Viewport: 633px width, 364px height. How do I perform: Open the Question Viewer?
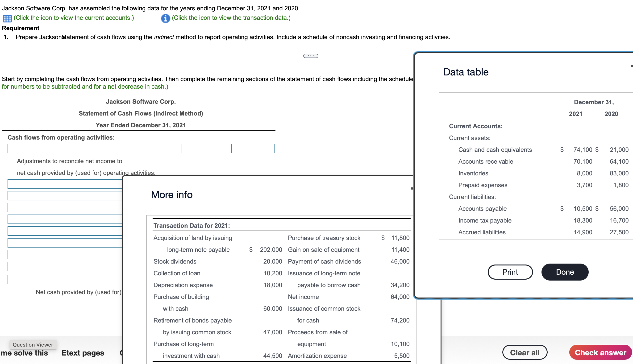(x=33, y=344)
